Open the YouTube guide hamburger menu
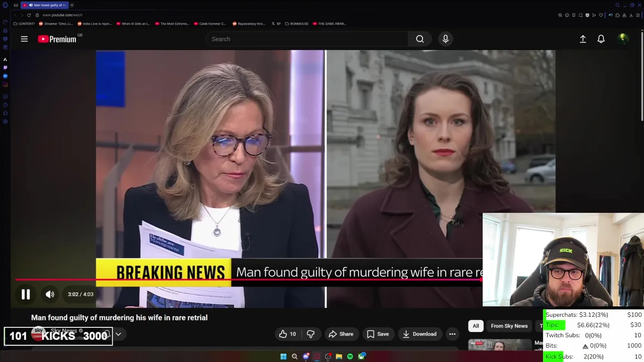 click(x=24, y=39)
